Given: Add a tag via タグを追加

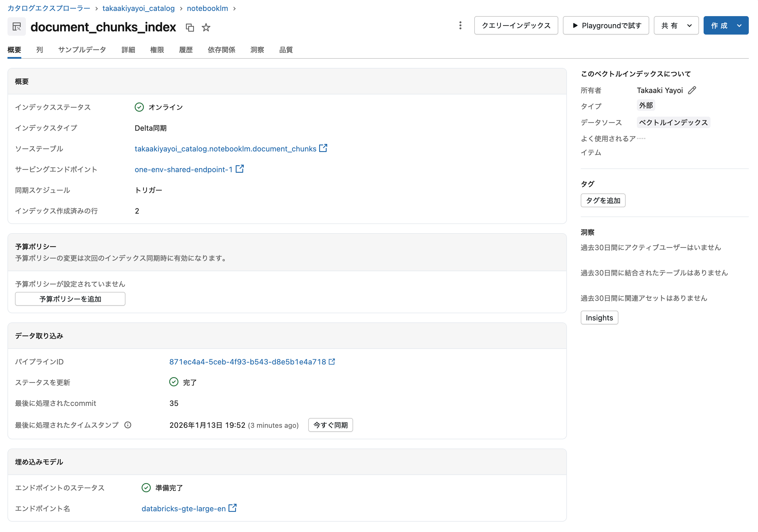Looking at the screenshot, I should (x=603, y=200).
